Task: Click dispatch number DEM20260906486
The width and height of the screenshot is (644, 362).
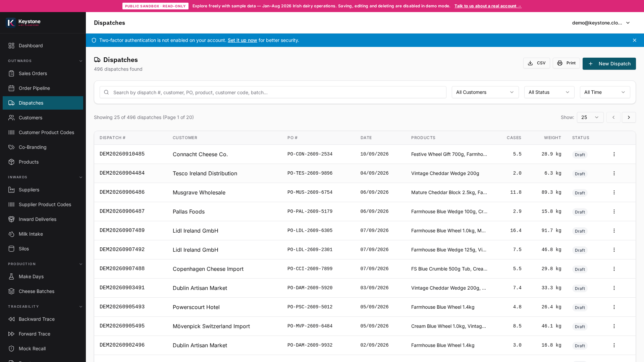Action: (x=122, y=192)
